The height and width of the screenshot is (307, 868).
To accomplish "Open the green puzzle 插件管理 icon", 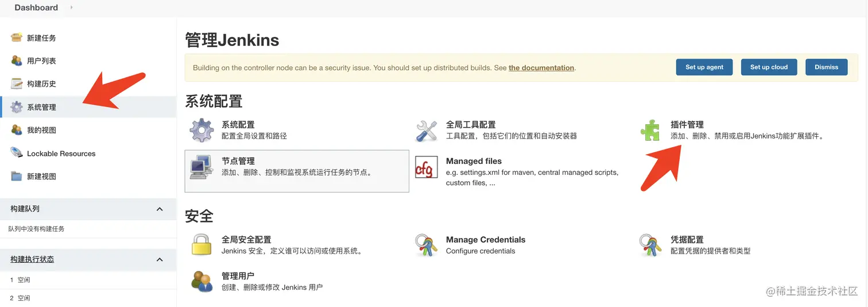I will pyautogui.click(x=650, y=131).
